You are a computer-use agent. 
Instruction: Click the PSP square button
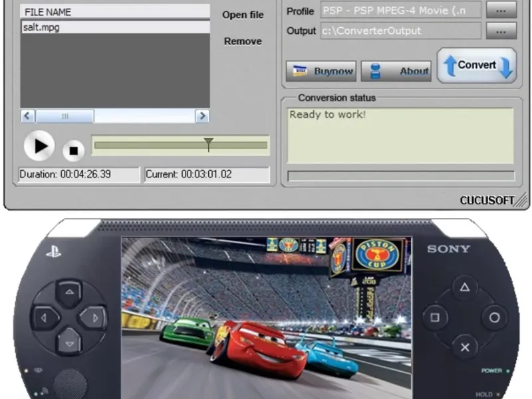tap(435, 318)
